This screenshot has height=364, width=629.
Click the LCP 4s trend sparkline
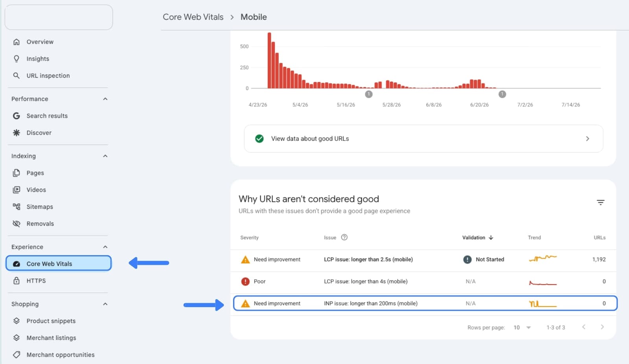(543, 283)
